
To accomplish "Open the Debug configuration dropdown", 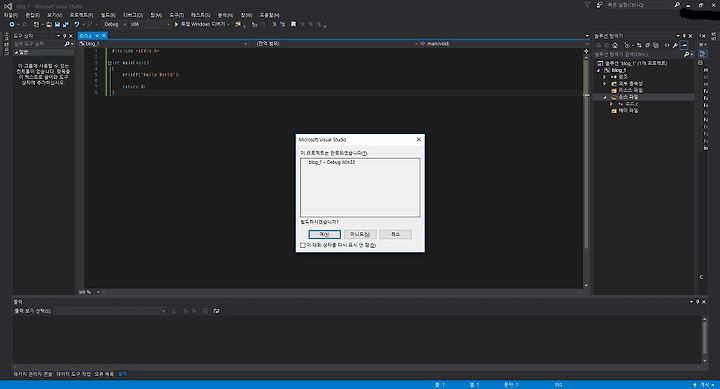I will coord(115,24).
